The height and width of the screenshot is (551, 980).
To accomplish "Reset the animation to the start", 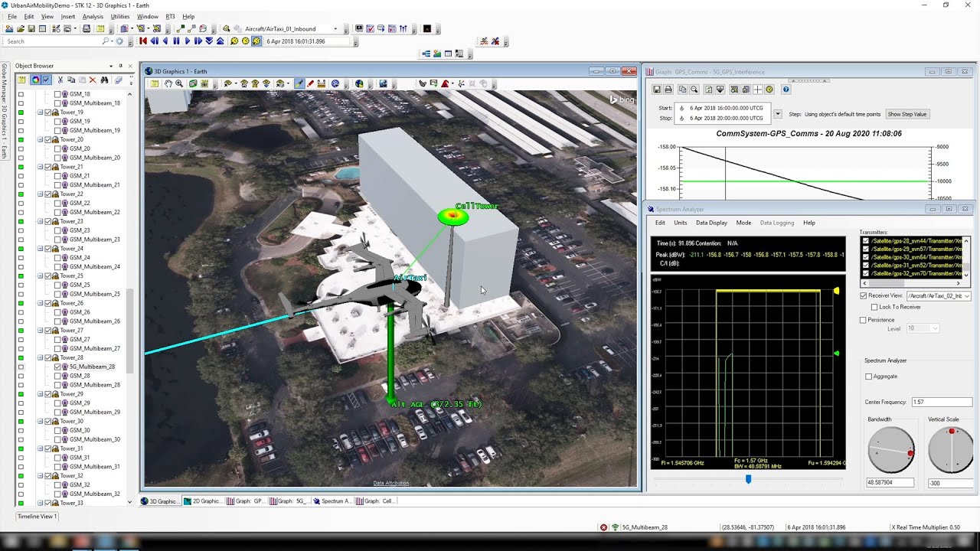I will click(x=144, y=41).
